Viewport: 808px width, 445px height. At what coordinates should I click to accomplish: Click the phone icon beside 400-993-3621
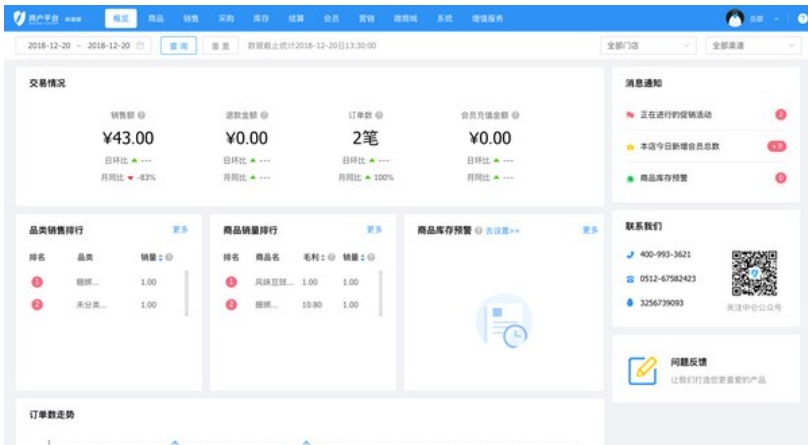pos(630,254)
